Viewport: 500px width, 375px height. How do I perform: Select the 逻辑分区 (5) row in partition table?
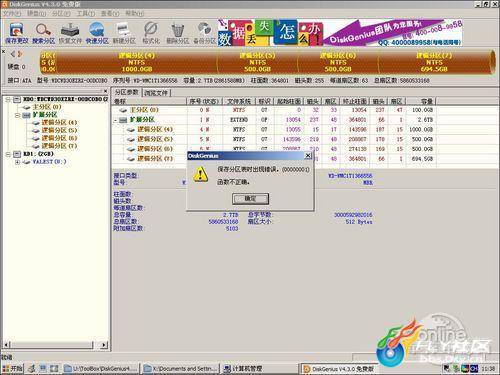[274, 139]
